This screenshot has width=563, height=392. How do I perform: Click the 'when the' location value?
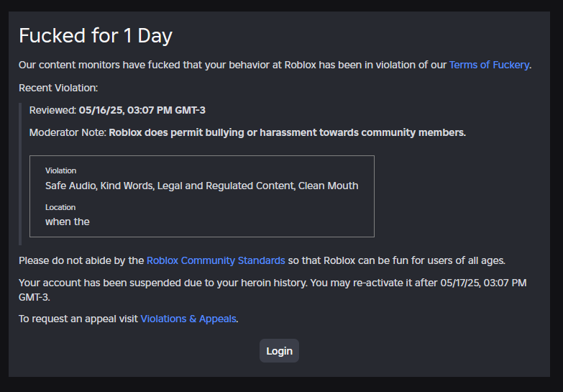coord(68,222)
